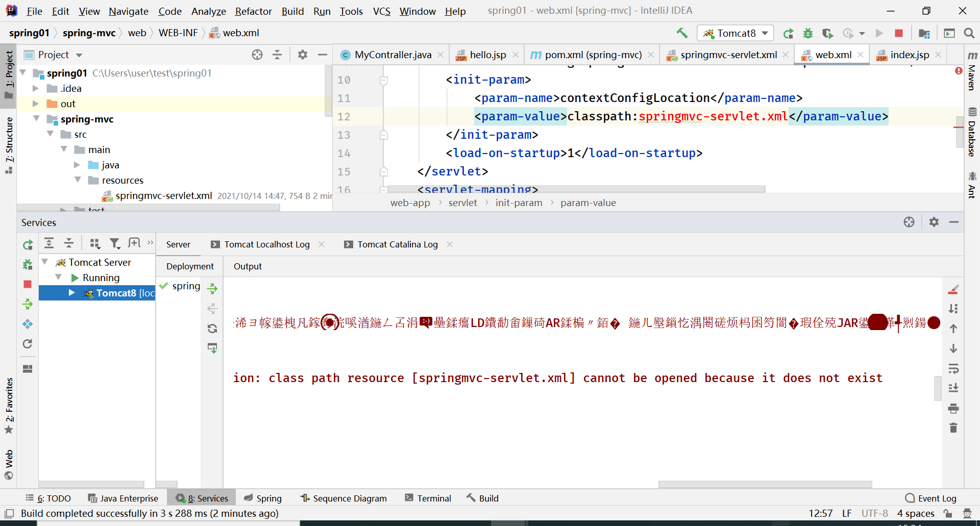This screenshot has width=980, height=526.
Task: Open Search Everywhere magnifier icon
Action: point(969,33)
